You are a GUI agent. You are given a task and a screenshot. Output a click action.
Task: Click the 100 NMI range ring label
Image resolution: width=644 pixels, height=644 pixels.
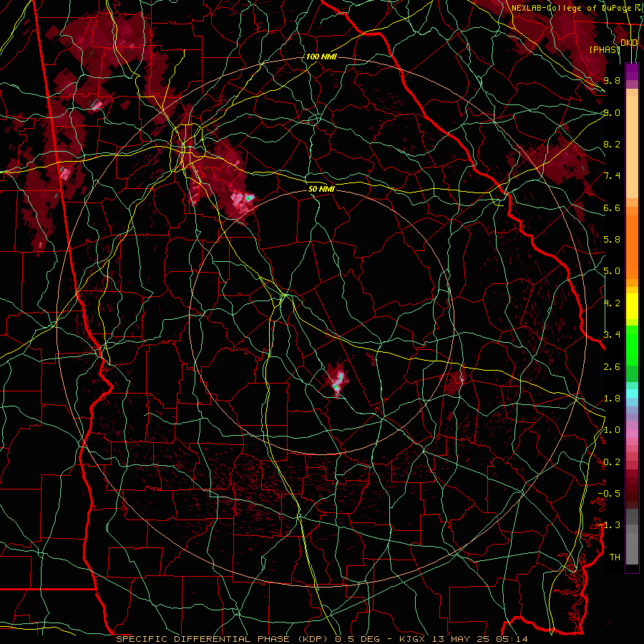coord(321,57)
